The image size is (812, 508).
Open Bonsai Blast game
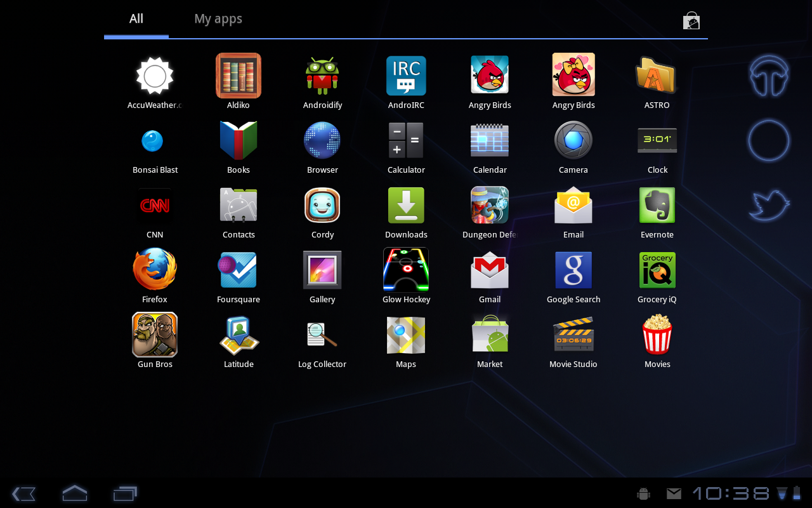152,141
